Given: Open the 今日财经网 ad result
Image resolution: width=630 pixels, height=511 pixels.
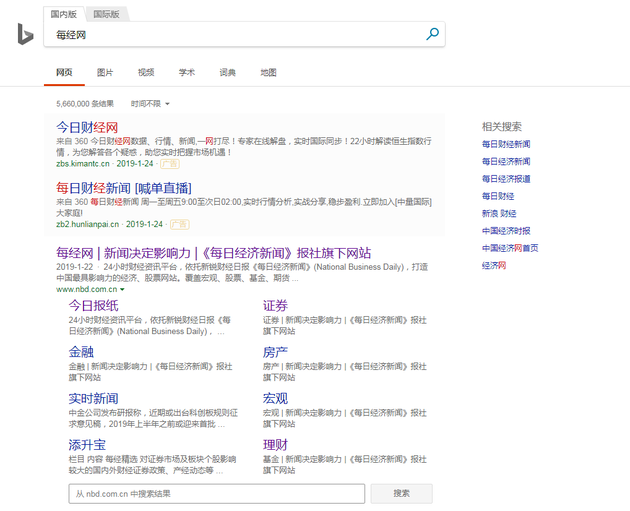Looking at the screenshot, I should [87, 127].
